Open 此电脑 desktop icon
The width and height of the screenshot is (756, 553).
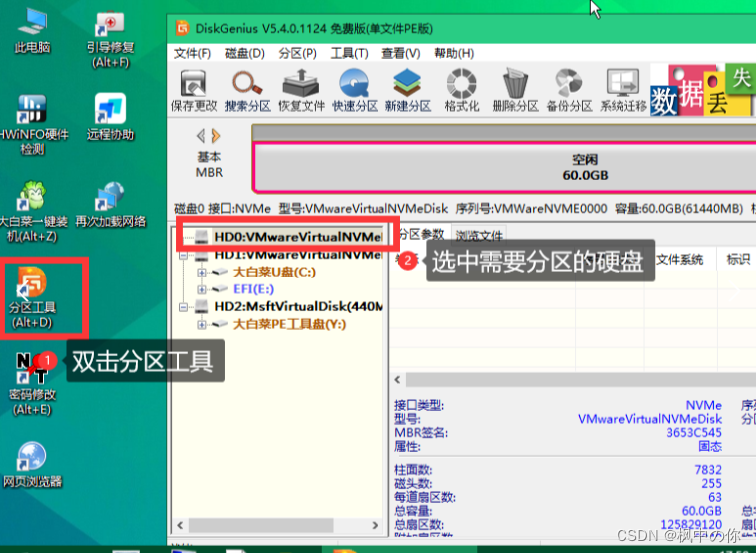pyautogui.click(x=32, y=30)
